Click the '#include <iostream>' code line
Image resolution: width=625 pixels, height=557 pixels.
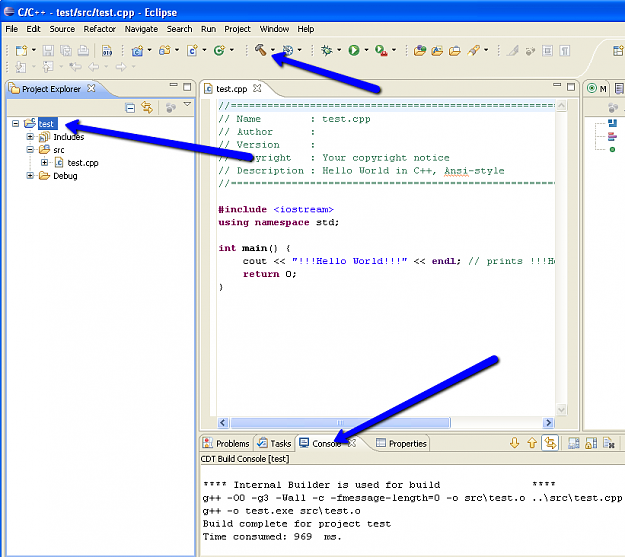pyautogui.click(x=275, y=209)
